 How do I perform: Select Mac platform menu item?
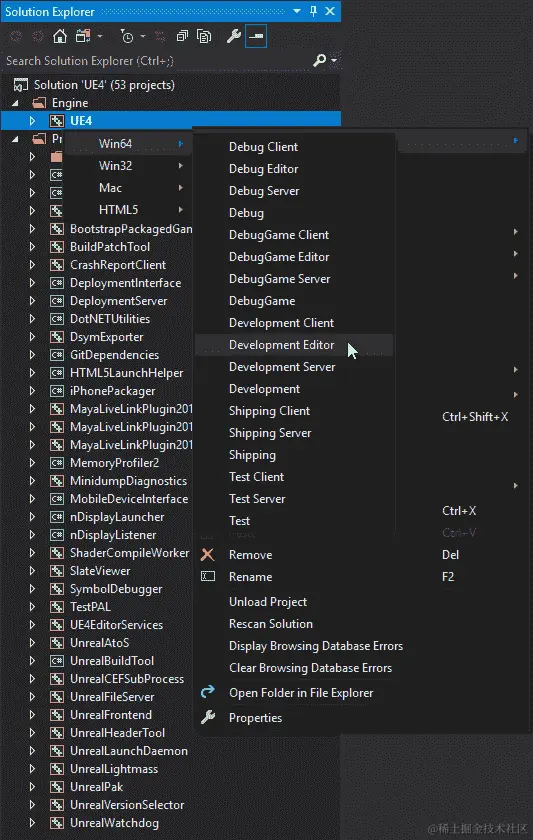point(129,188)
